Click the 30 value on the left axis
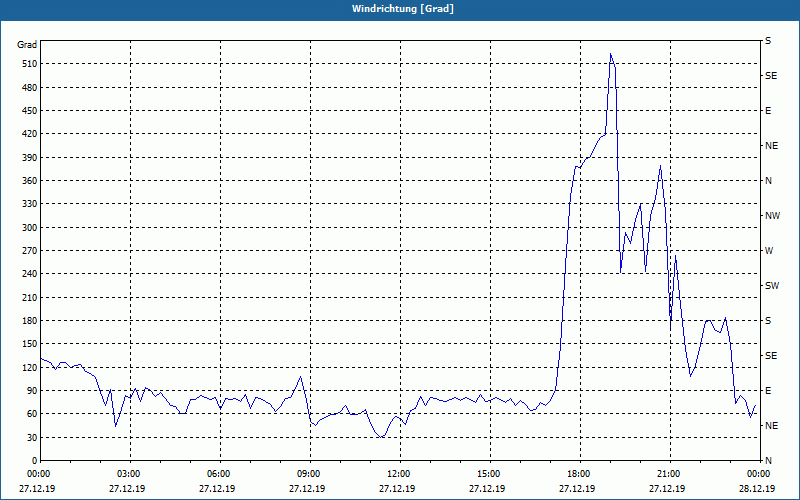This screenshot has height=500, width=800. click(31, 437)
